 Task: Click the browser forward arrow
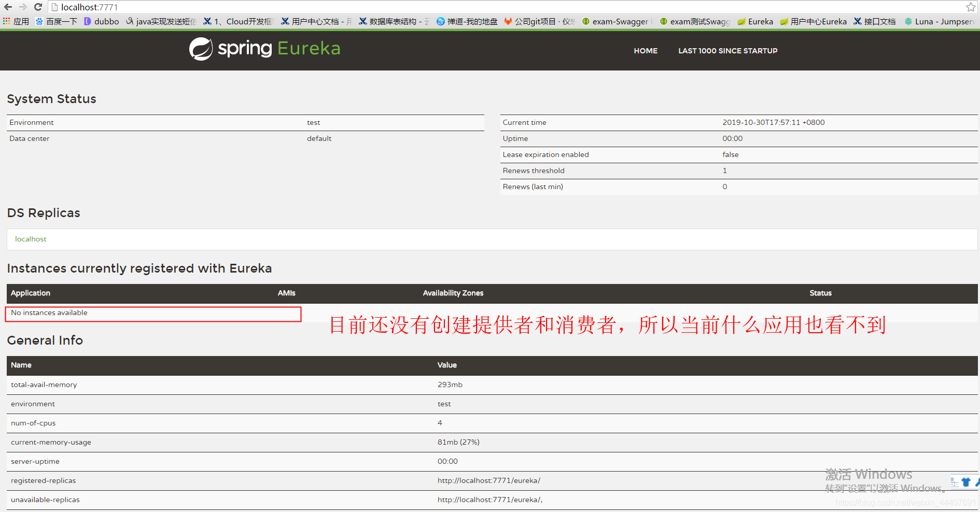(23, 7)
